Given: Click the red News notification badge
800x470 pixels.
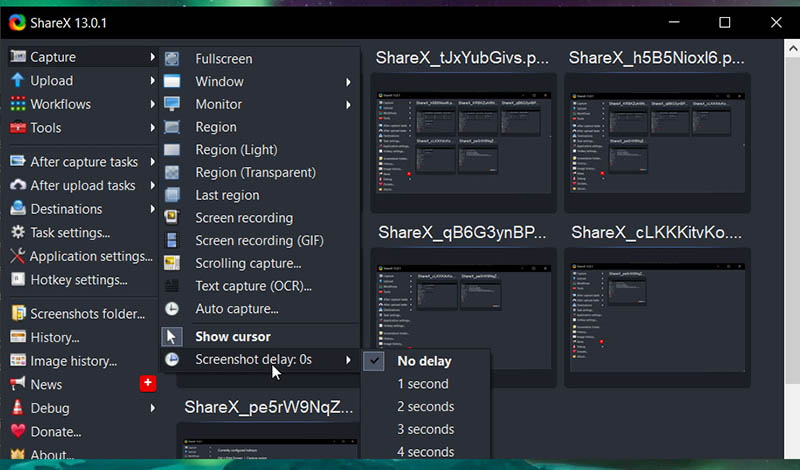Looking at the screenshot, I should [x=148, y=383].
